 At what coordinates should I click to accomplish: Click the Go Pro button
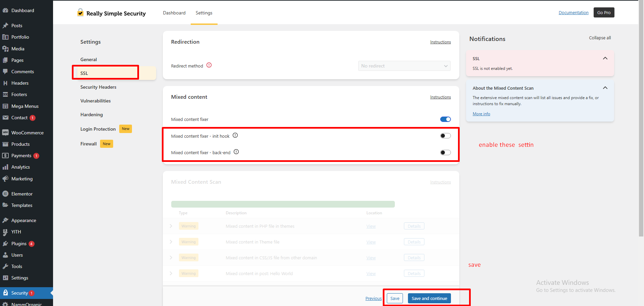click(x=604, y=12)
